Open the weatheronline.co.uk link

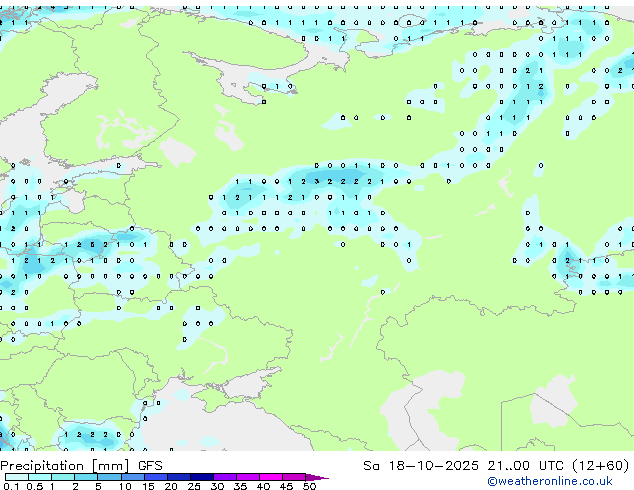pyautogui.click(x=550, y=481)
